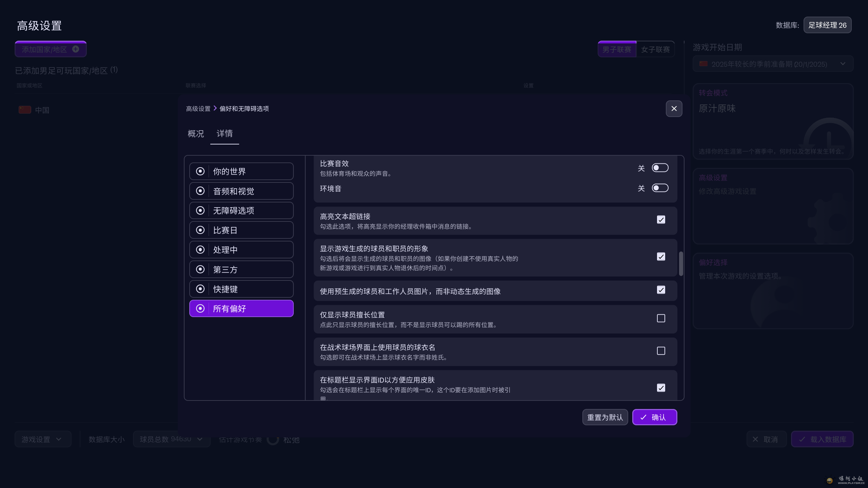The image size is (868, 488).
Task: Click the checkmark icon on 确认 button
Action: coord(643,417)
